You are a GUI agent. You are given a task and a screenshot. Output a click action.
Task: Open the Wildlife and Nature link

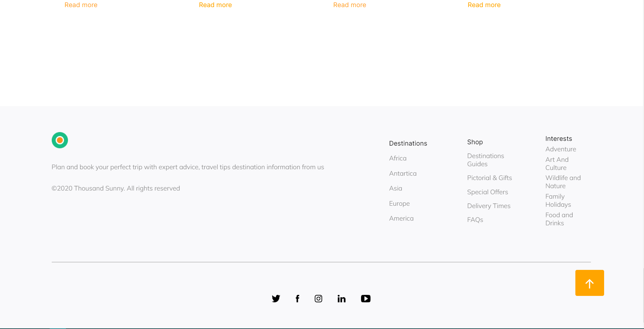(x=563, y=182)
